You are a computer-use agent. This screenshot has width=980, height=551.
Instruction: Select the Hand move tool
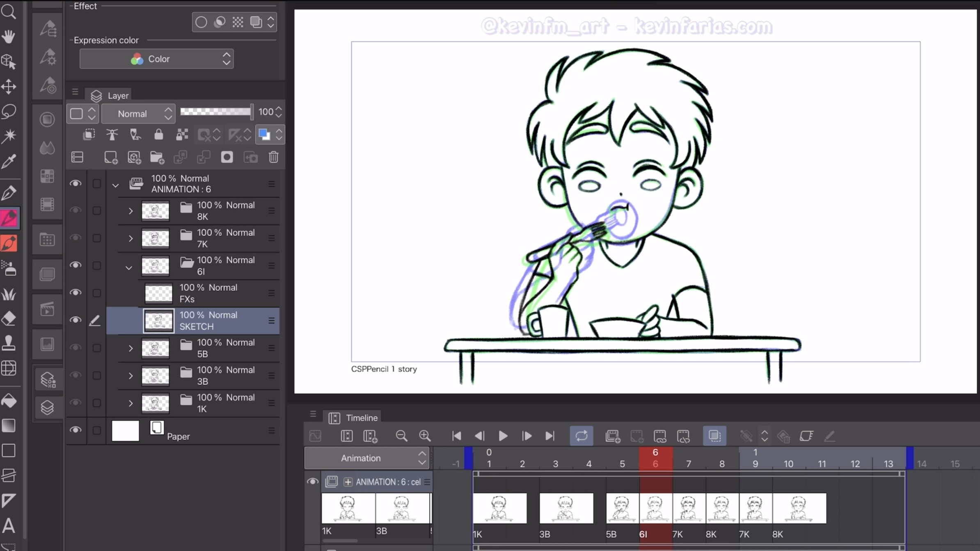[x=9, y=37]
